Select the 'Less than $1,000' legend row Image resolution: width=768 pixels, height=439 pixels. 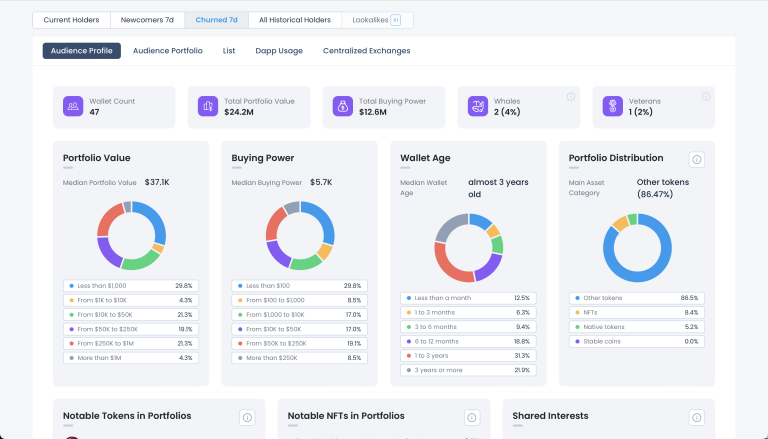pyautogui.click(x=130, y=286)
